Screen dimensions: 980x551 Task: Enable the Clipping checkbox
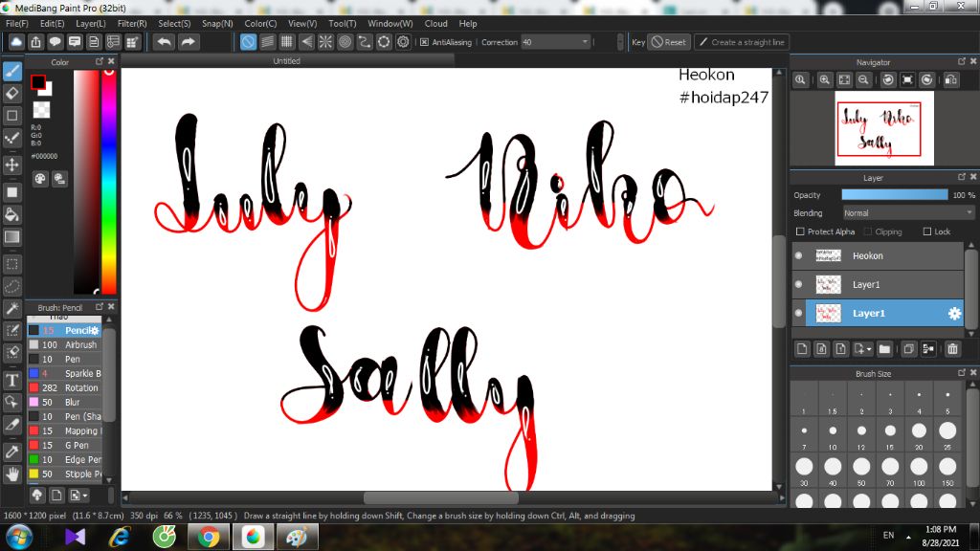tap(867, 231)
